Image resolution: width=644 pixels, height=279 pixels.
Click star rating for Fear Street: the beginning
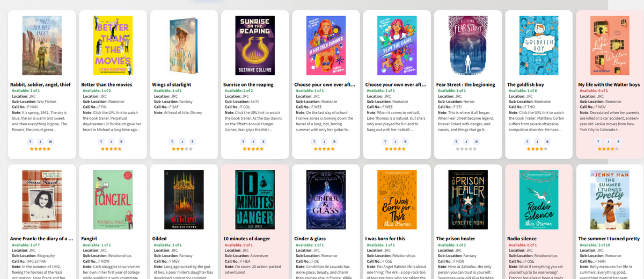point(467,149)
